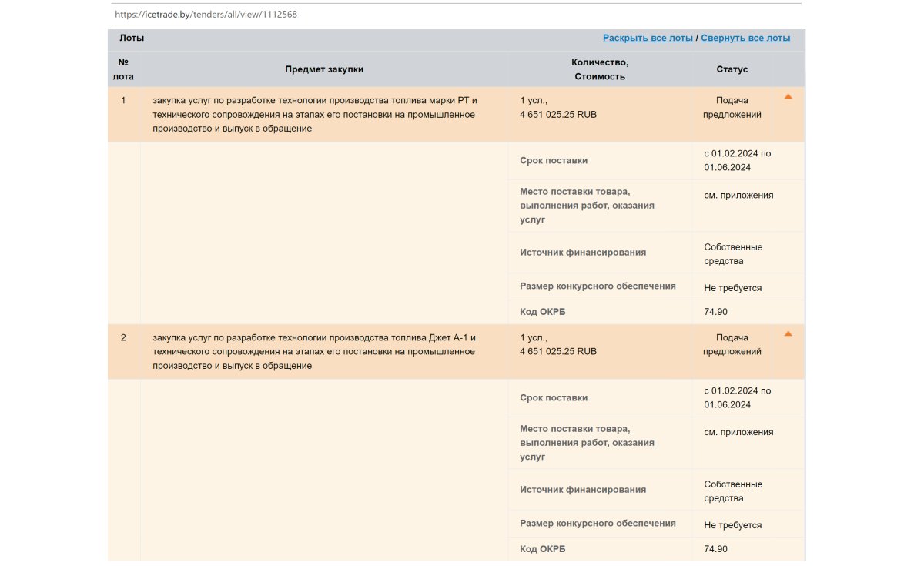Click the lot 2 'Код ОКРБ' value 74.90
Screen dimensions: 924x566
[x=715, y=549]
